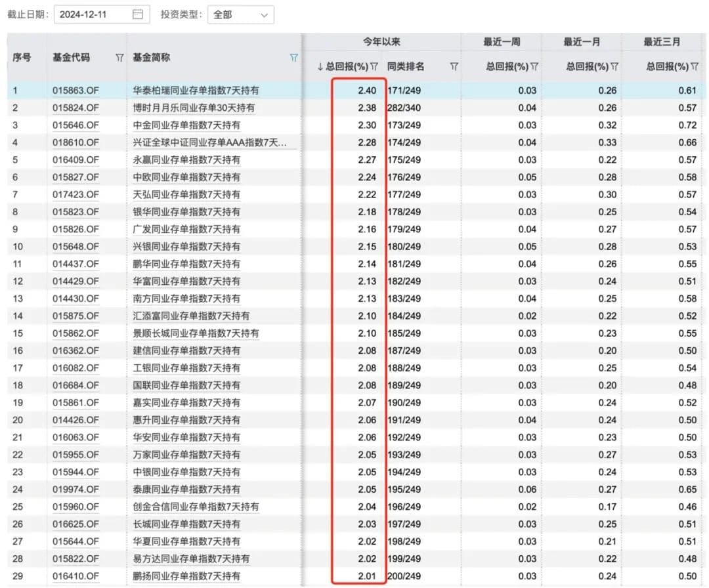Open fund 博时月月乐同业存单30天持有
The image size is (709, 588).
194,108
